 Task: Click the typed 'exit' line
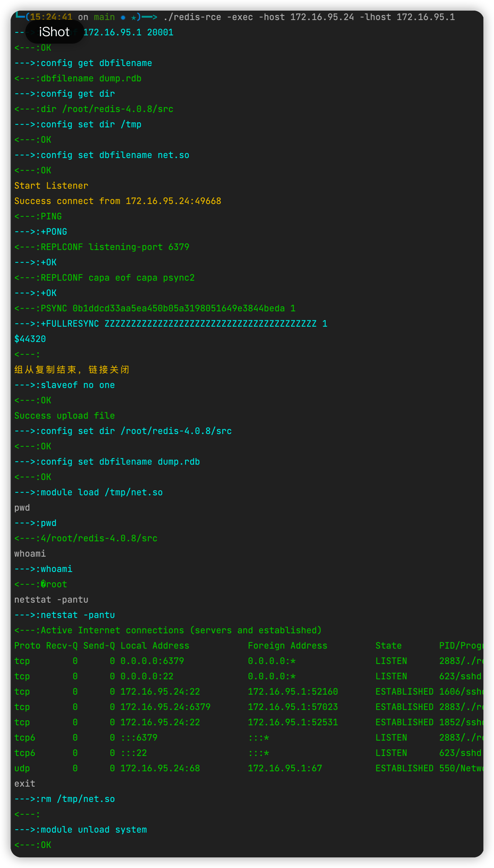25,783
